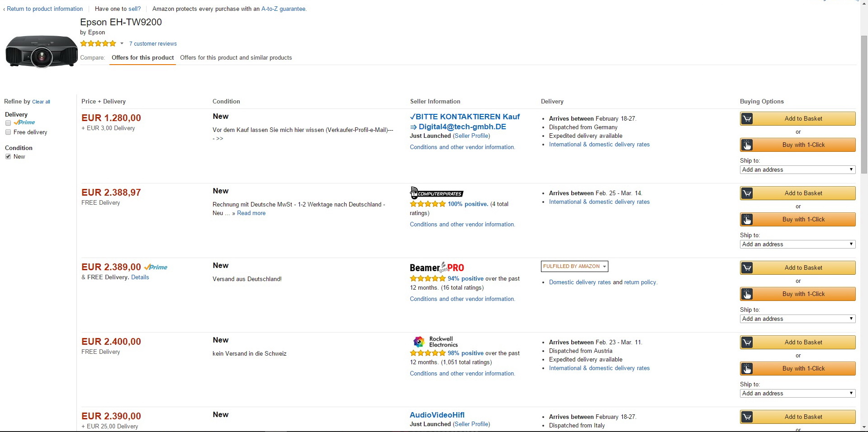Click the five-star rating icon under Epson

click(x=98, y=44)
